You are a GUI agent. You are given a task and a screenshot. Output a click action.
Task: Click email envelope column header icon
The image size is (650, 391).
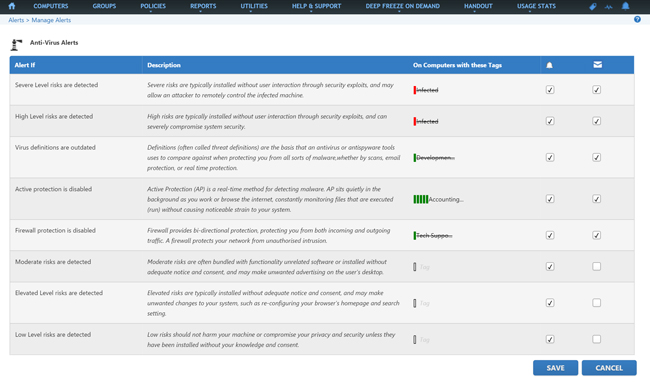(597, 65)
